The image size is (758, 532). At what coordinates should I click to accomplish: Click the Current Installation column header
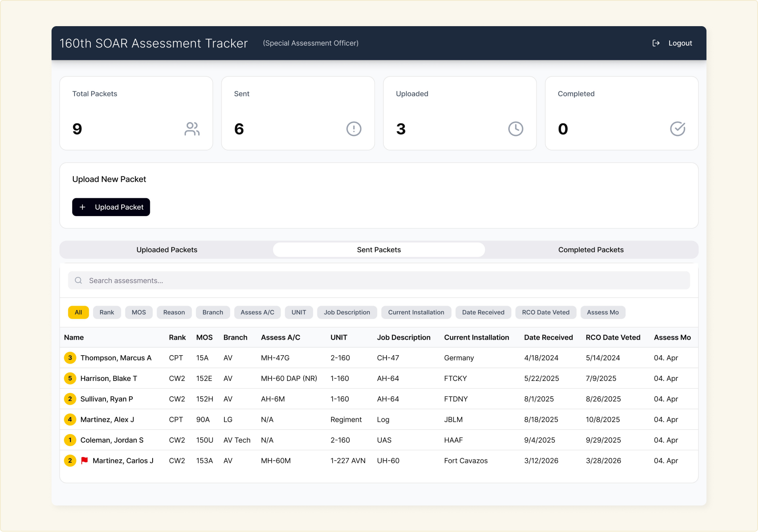tap(477, 337)
